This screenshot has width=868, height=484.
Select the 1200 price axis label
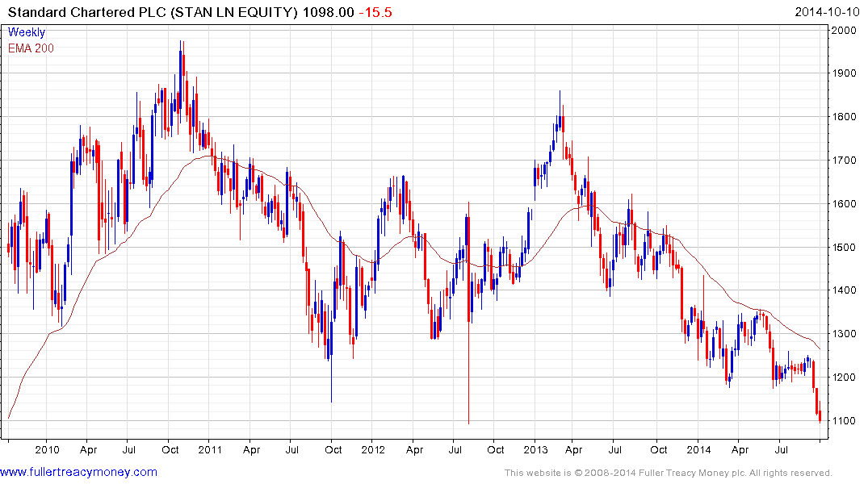[845, 378]
